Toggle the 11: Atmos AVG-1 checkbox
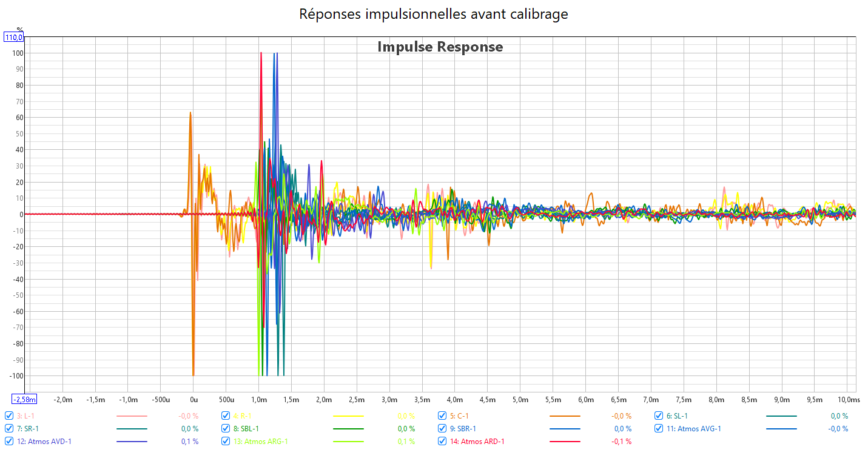The width and height of the screenshot is (868, 461). [659, 429]
